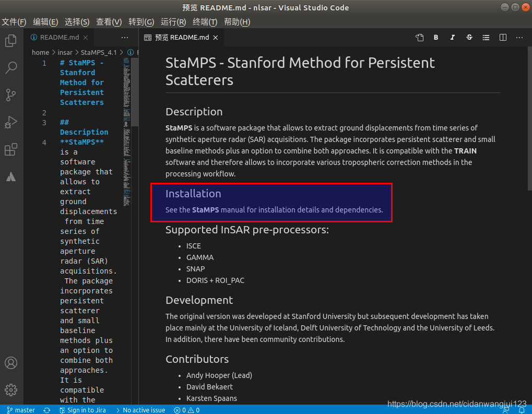532x414 pixels.
Task: Click the 'GAMMA' list item
Action: [200, 257]
